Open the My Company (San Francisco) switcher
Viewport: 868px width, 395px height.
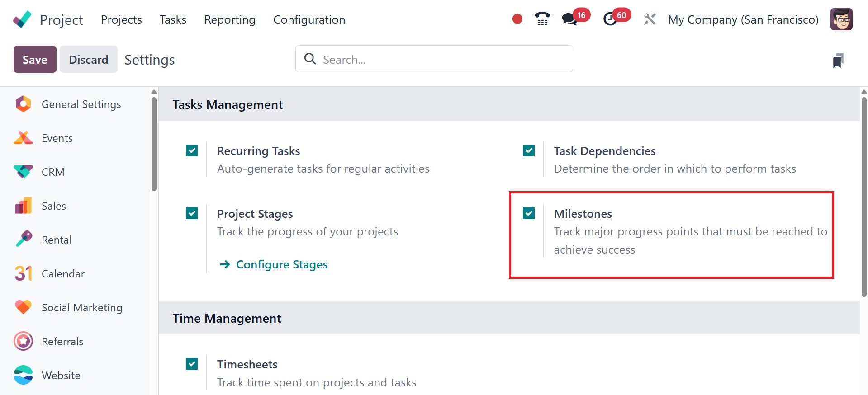point(743,19)
